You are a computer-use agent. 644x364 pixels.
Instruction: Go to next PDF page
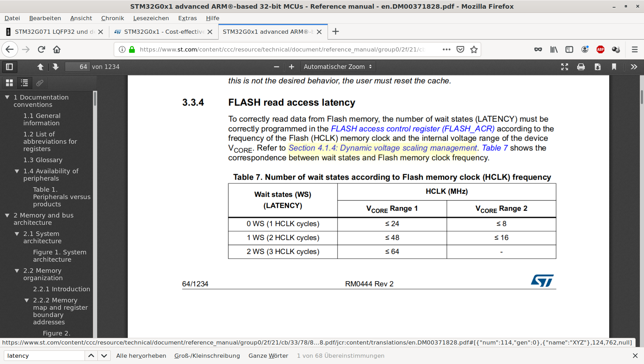click(55, 66)
